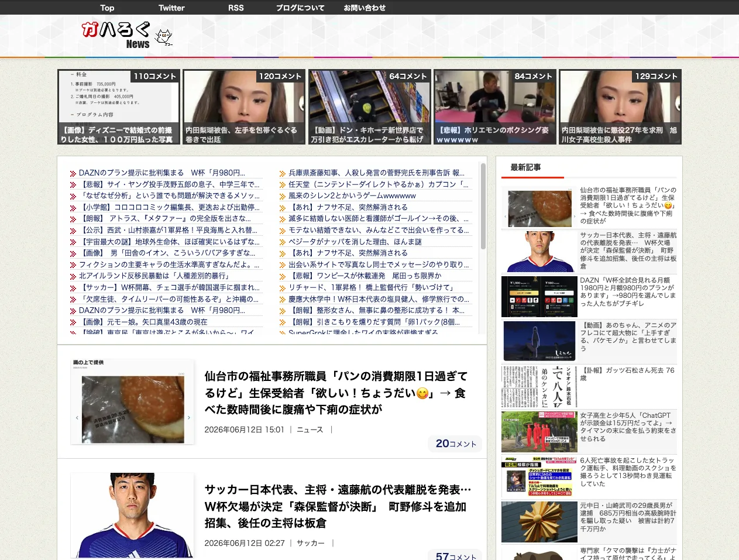The height and width of the screenshot is (560, 739).
Task: Click the gold police emblem thumbnail in sidebar
Action: coord(539,522)
